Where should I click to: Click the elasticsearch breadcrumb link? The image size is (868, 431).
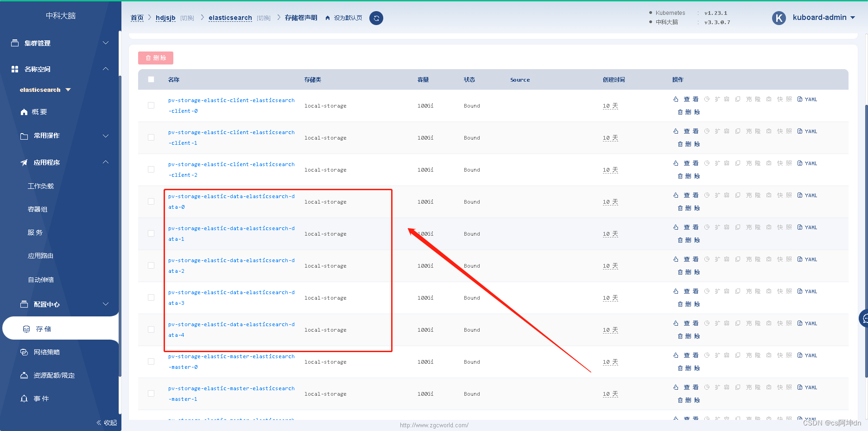[x=230, y=18]
